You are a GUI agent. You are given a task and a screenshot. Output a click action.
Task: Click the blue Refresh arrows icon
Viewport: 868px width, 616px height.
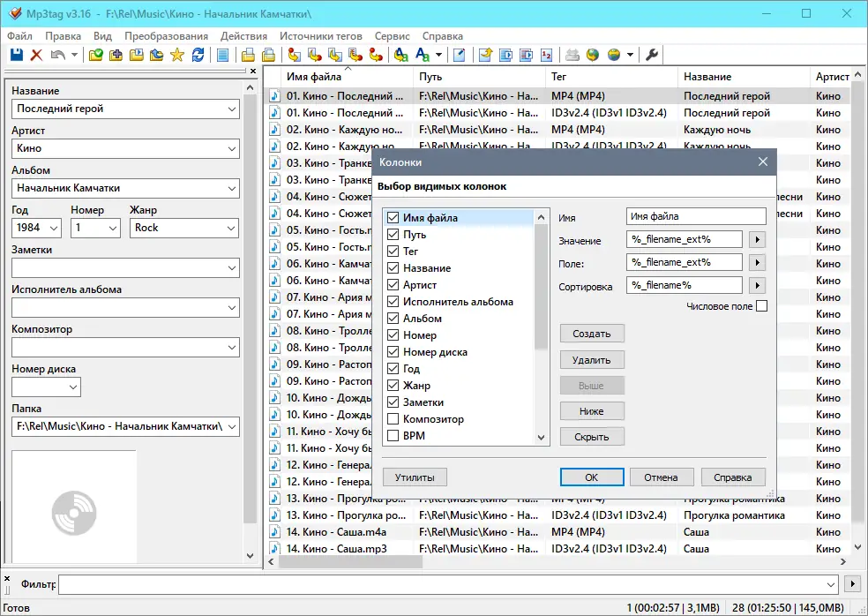pos(198,55)
